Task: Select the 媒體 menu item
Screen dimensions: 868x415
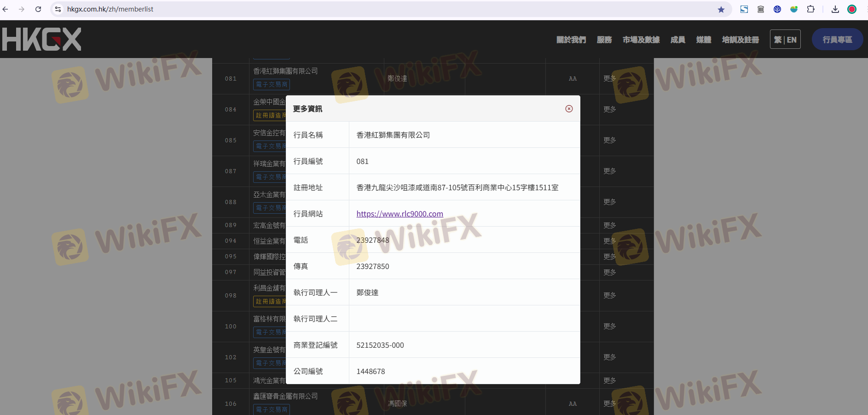Action: [x=703, y=40]
